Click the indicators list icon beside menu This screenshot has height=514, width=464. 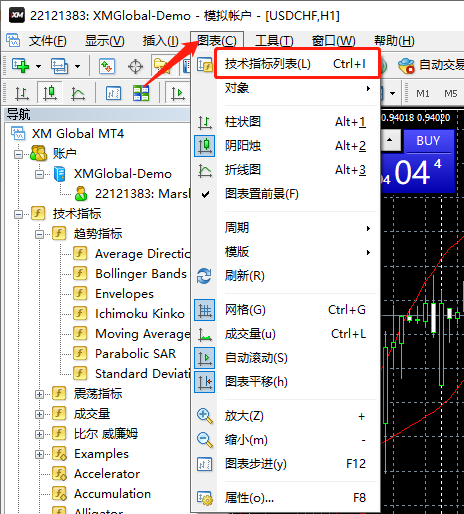pyautogui.click(x=204, y=65)
